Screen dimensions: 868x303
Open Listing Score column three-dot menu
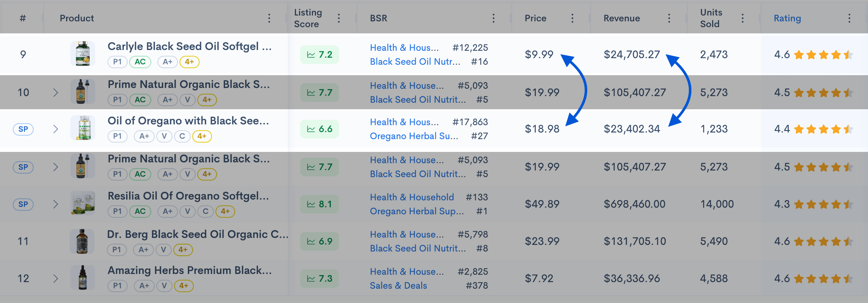[339, 18]
